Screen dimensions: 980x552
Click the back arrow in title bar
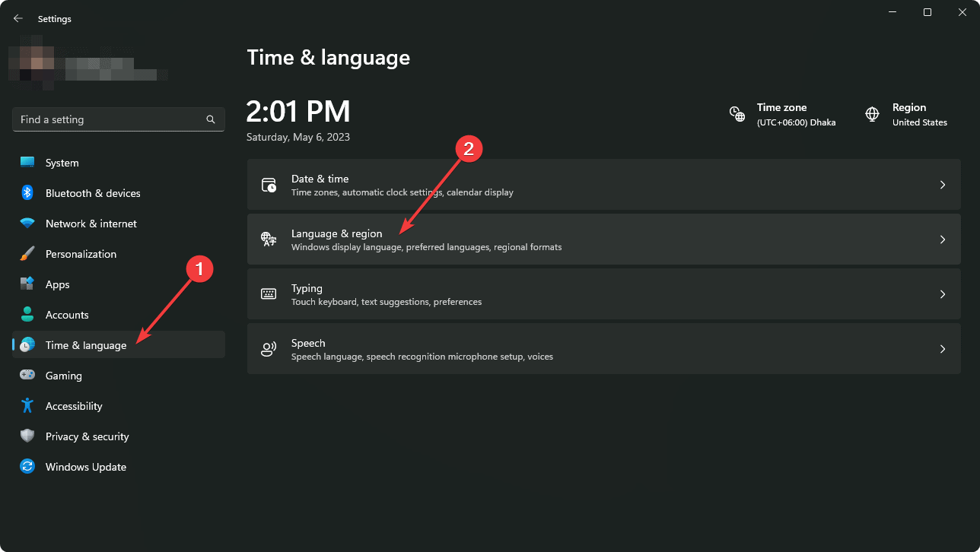point(18,18)
